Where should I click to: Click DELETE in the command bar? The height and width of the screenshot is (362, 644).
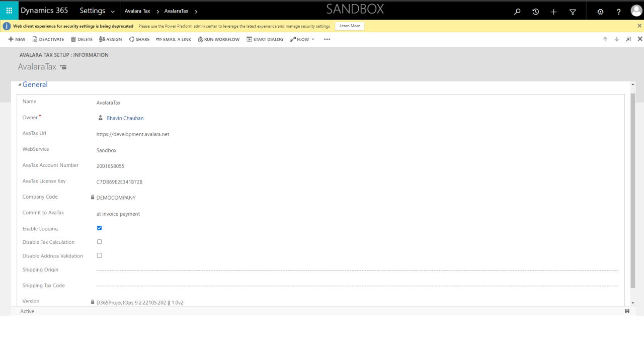pyautogui.click(x=82, y=39)
